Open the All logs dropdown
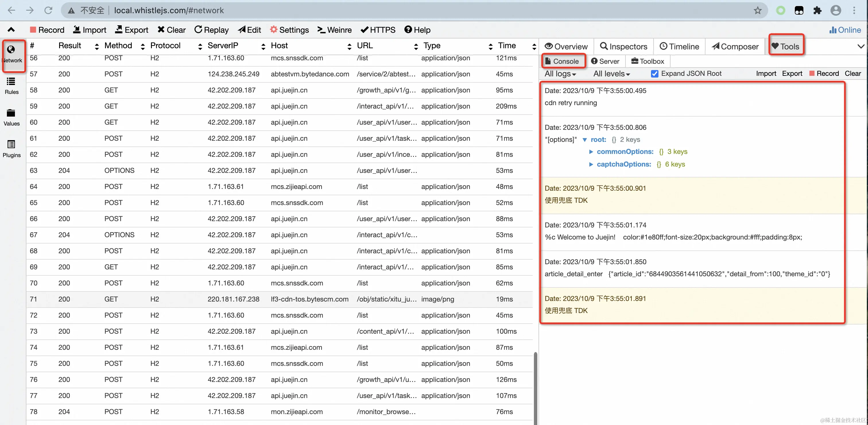 point(560,74)
